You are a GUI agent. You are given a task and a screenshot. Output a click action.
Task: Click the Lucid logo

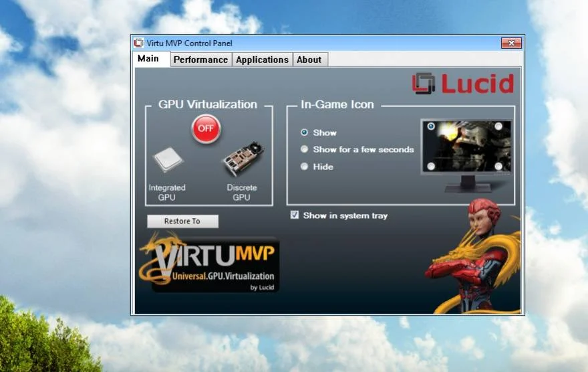tap(463, 83)
